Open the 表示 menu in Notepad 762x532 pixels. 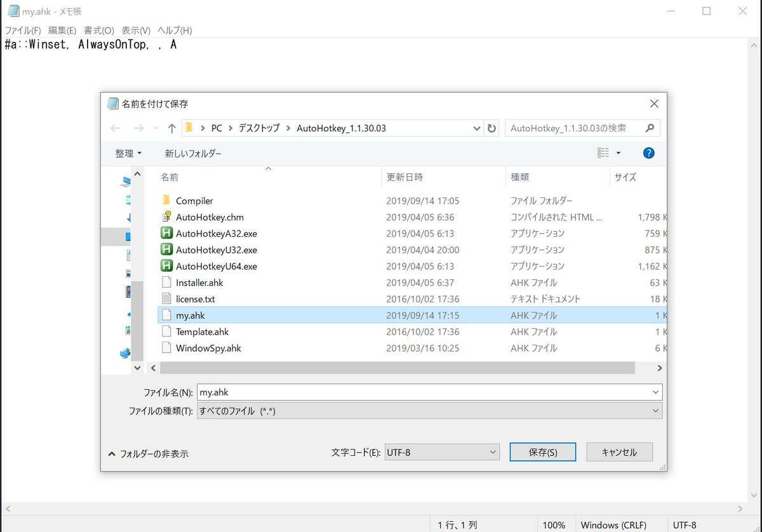click(136, 30)
